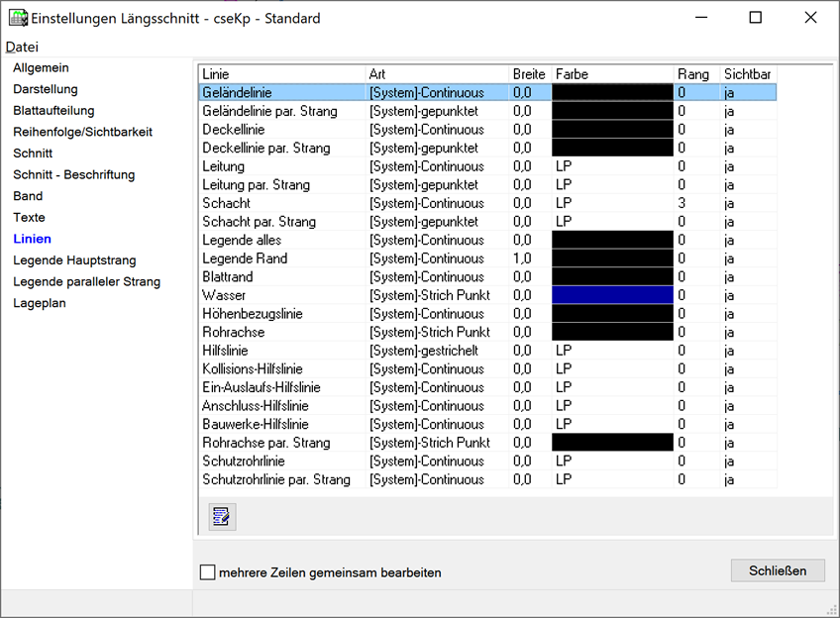Select Reihenfolge/Sichtbarkeit in the sidebar
The width and height of the screenshot is (840, 618).
tap(82, 132)
